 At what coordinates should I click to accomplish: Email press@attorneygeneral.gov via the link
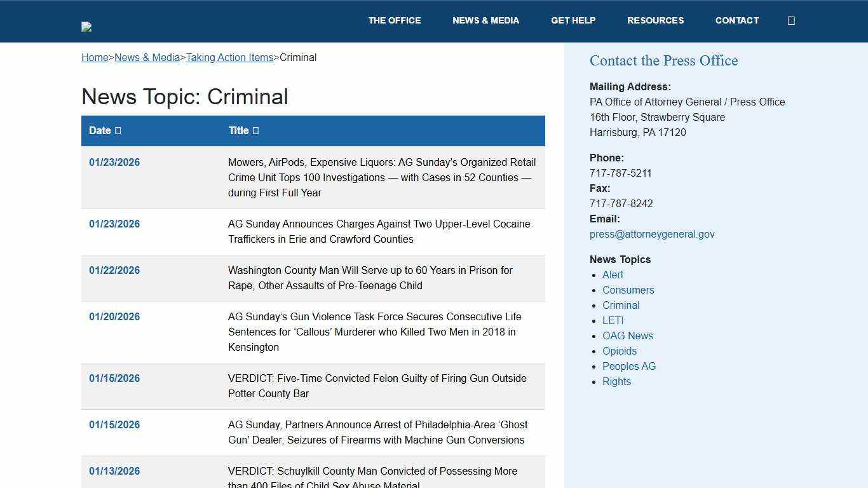652,234
